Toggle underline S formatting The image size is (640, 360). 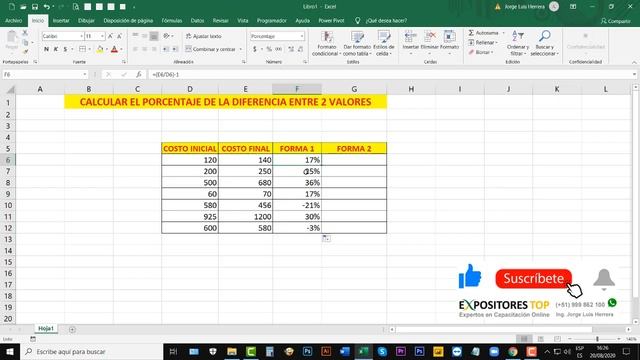click(65, 49)
